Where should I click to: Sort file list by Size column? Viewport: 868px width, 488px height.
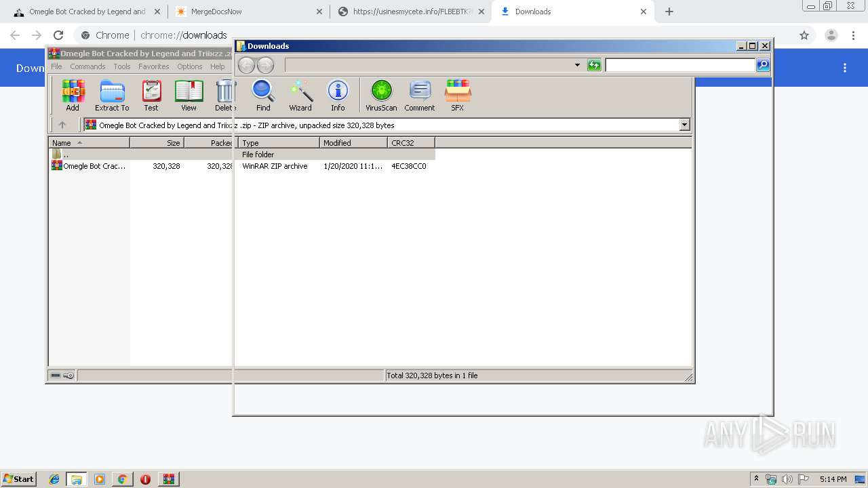[x=157, y=142]
